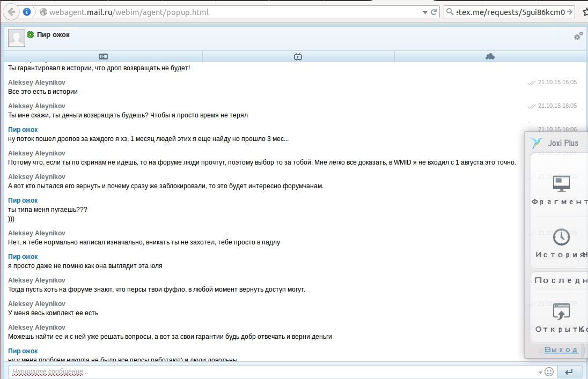
Task: Click timestamp 21.10.15 16:06
Action: [x=557, y=129]
